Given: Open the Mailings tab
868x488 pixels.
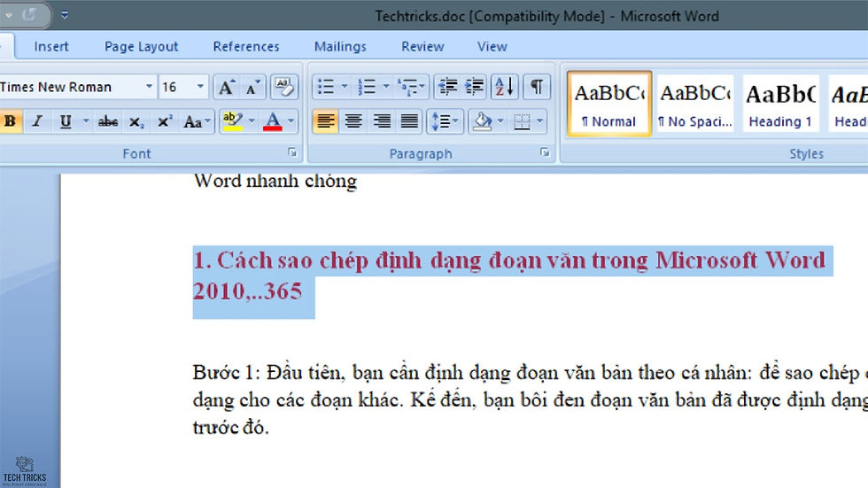Looking at the screenshot, I should tap(340, 46).
